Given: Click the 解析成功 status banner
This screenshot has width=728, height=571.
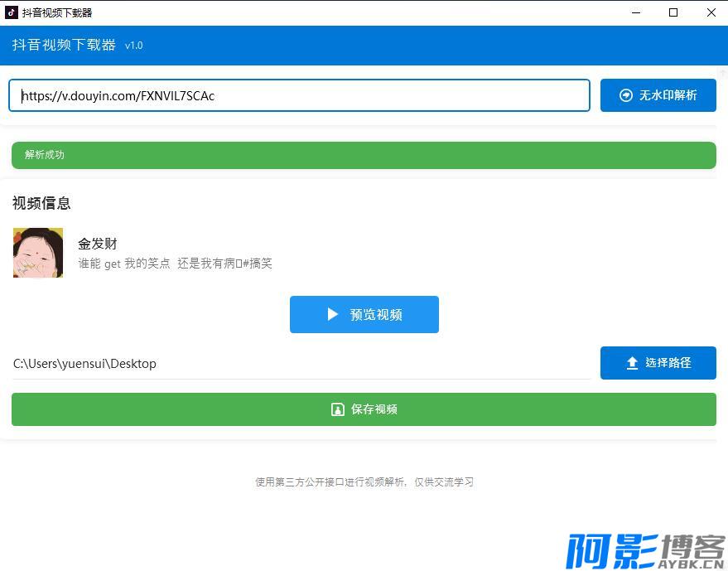Looking at the screenshot, I should click(x=364, y=155).
